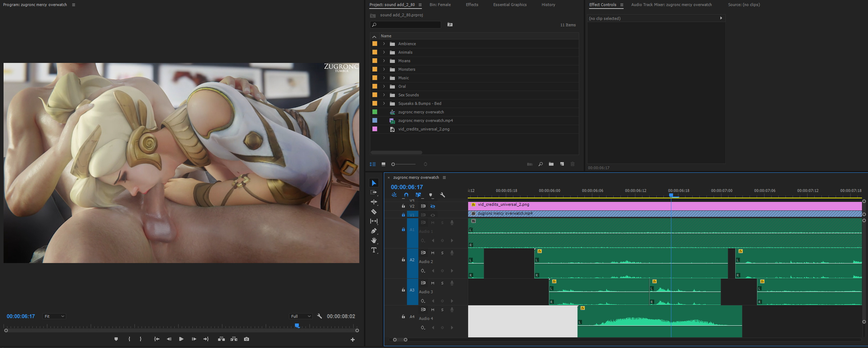Screen dimensions: 868x348
Task: Toggle track lock on A3
Action: pos(403,290)
